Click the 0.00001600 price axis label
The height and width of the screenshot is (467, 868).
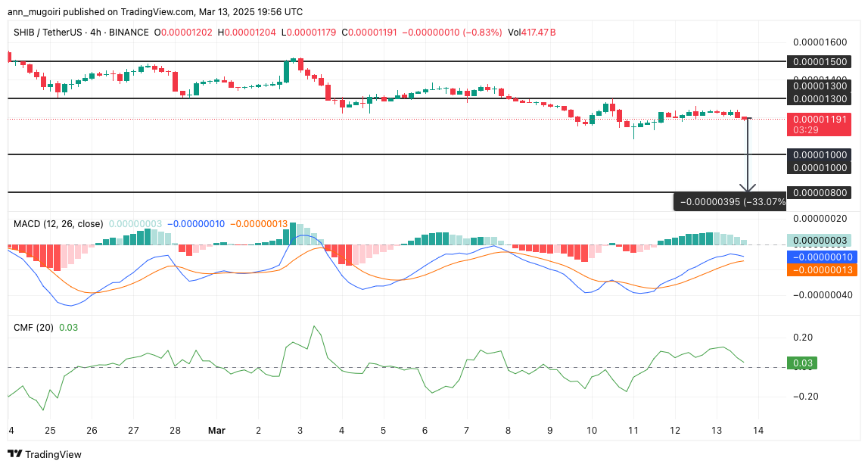820,42
